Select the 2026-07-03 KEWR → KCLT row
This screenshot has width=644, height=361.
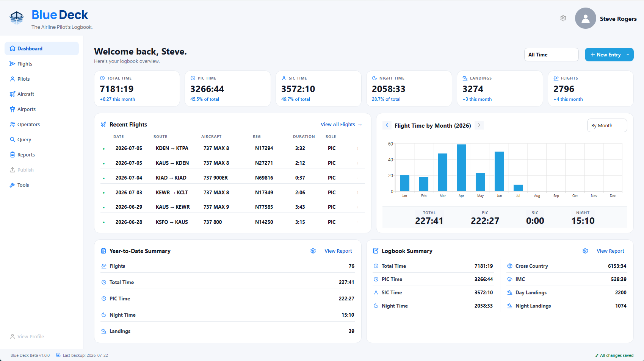233,192
